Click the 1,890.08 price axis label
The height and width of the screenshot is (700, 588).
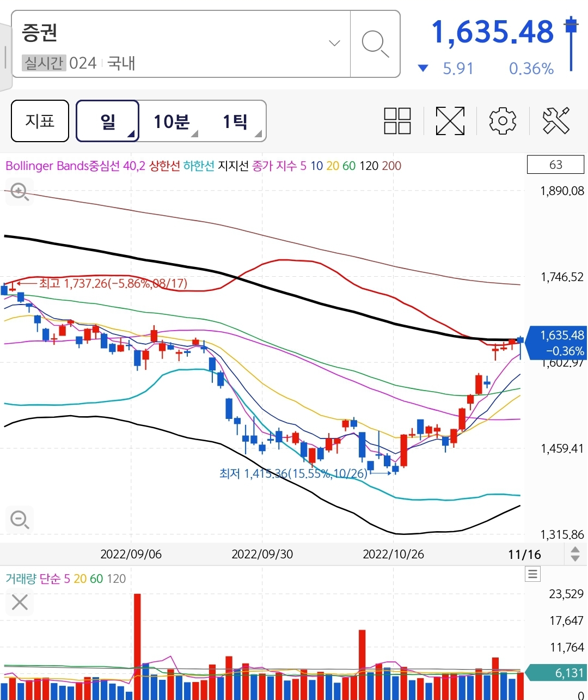pos(562,191)
